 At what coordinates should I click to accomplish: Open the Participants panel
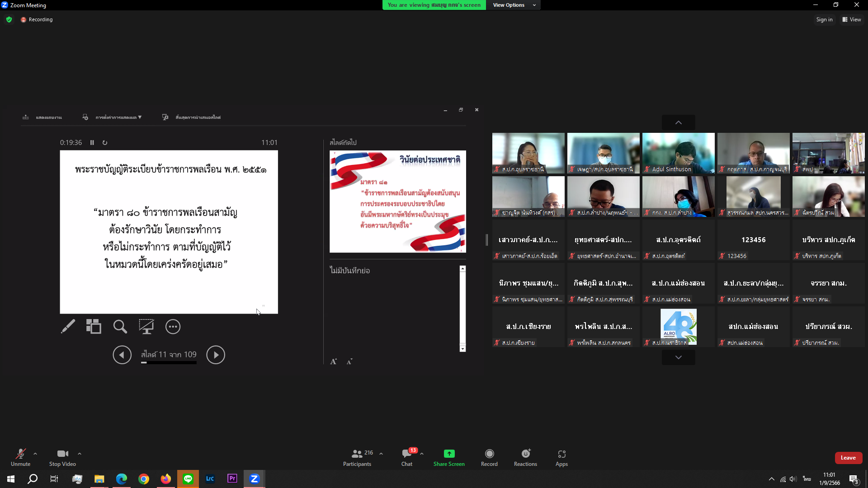coord(357,457)
